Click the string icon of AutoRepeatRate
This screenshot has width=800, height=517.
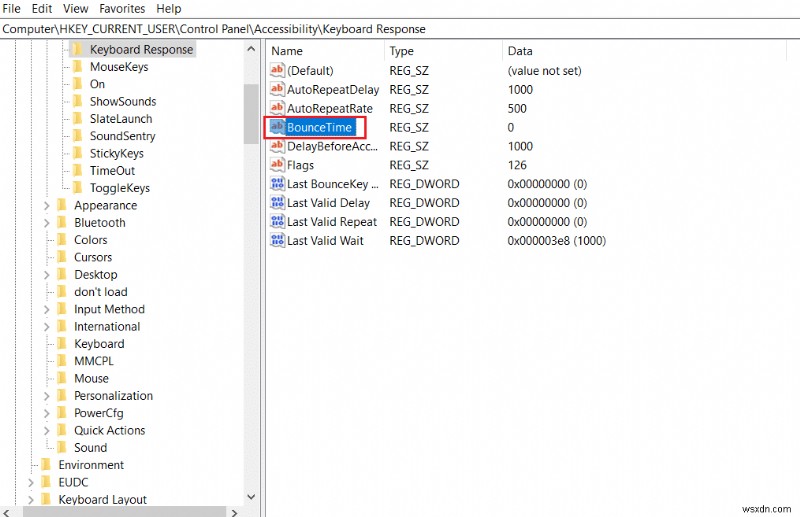point(277,108)
